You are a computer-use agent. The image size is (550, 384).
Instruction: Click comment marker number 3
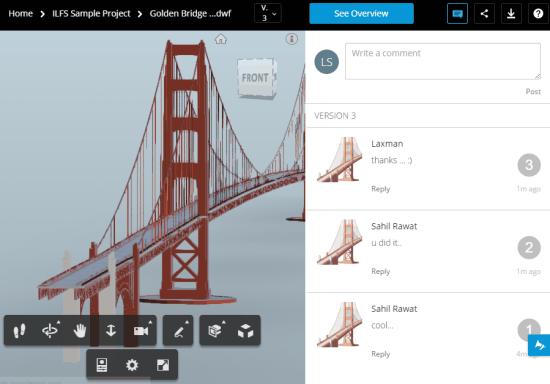click(x=529, y=165)
